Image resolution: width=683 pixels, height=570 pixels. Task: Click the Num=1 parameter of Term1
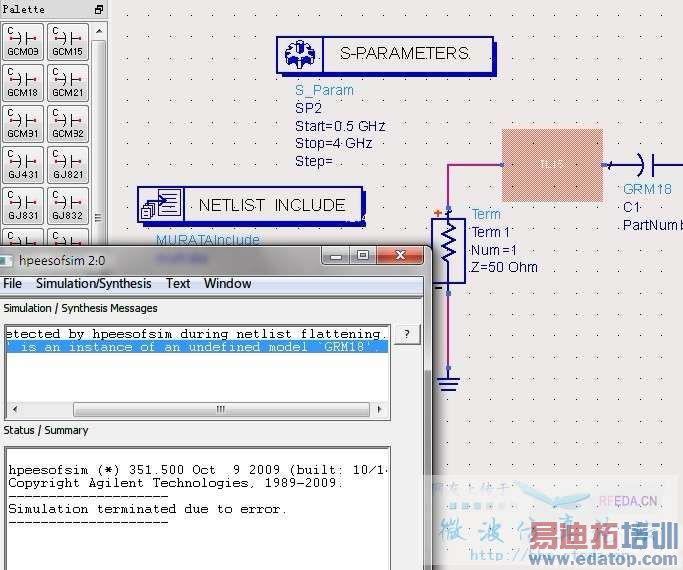(x=494, y=250)
